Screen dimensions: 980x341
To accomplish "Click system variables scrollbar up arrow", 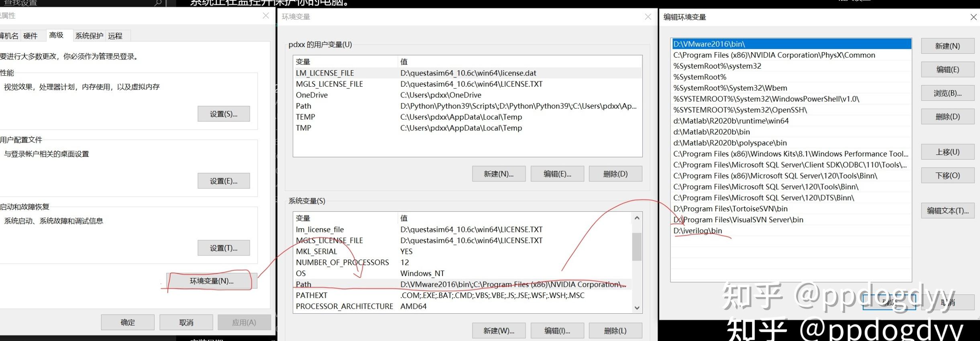I will coord(637,218).
